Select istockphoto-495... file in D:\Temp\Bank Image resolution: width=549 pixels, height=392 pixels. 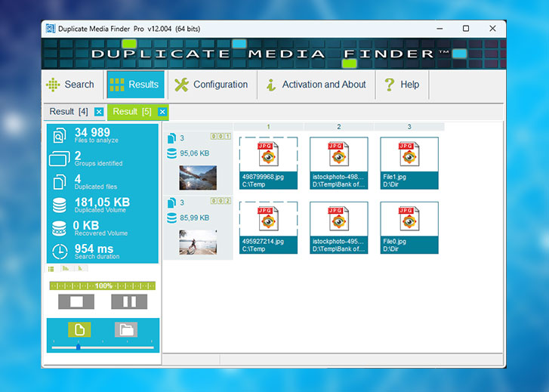coord(339,227)
